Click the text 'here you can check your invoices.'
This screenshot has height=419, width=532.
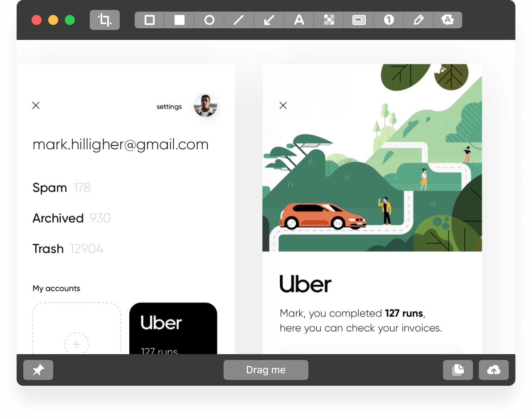tap(361, 328)
